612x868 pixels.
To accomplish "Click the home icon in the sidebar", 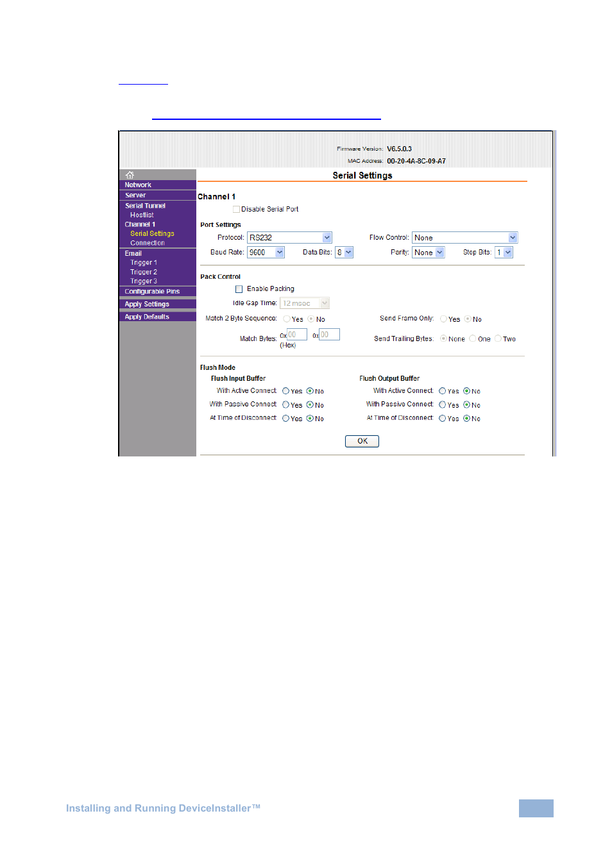I will coord(130,174).
